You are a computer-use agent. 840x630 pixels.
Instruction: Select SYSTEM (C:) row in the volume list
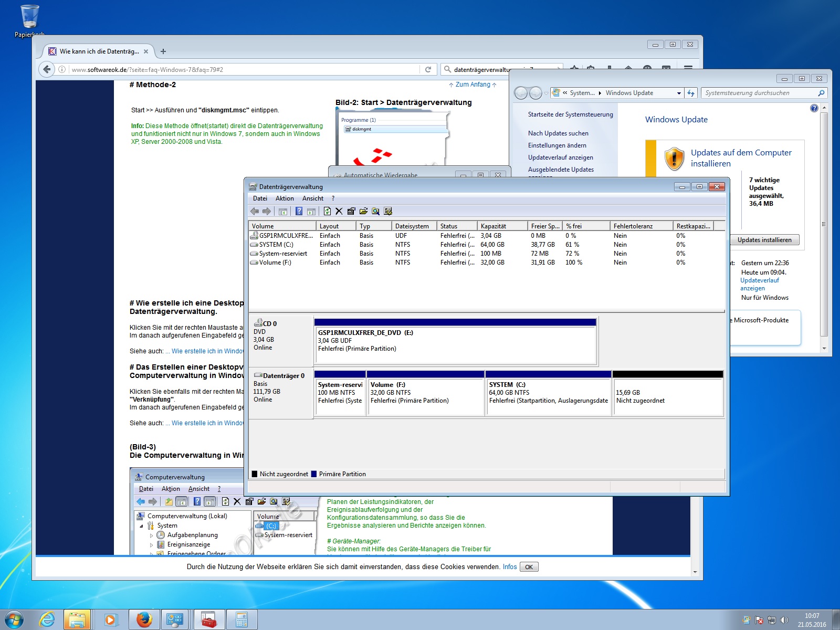pyautogui.click(x=487, y=245)
